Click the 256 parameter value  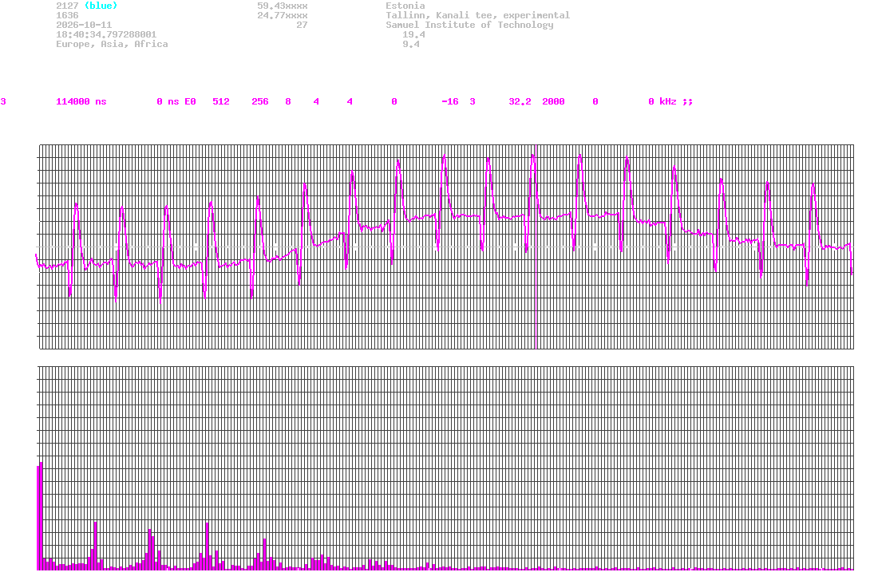coord(259,101)
